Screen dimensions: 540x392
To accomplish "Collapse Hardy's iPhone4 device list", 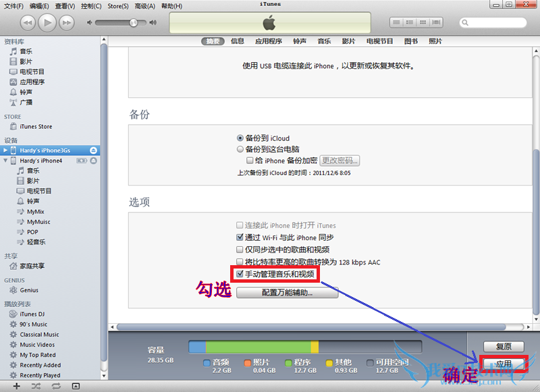I will 5,161.
